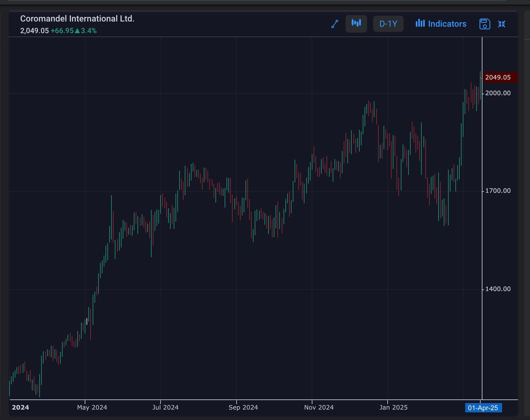530x420 pixels.
Task: Click the +66.95 price change value
Action: tap(62, 31)
